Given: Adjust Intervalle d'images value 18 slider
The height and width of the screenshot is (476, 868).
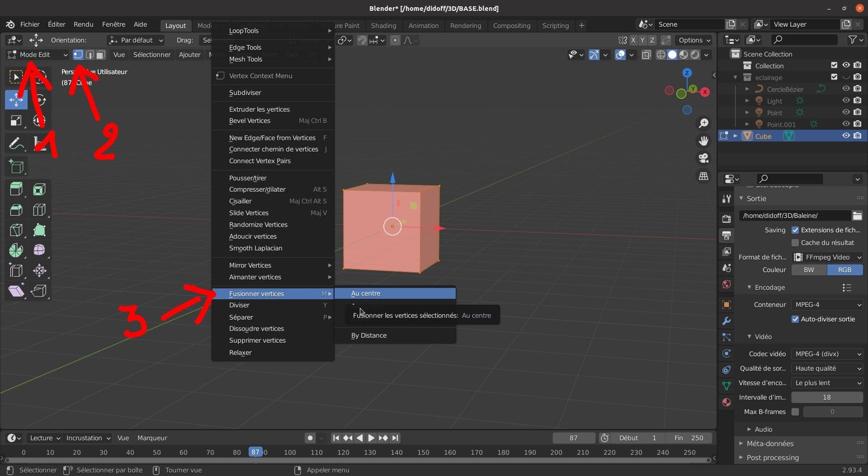Looking at the screenshot, I should tap(827, 397).
